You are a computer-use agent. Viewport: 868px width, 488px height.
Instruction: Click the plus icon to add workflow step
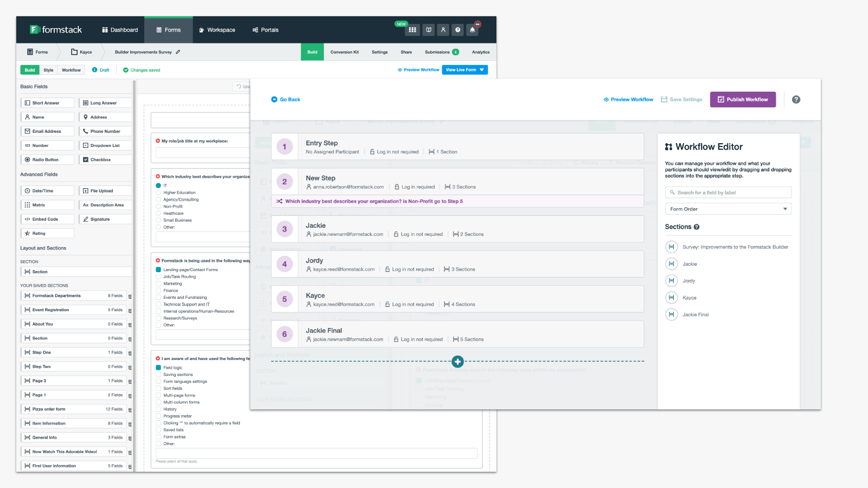[457, 361]
